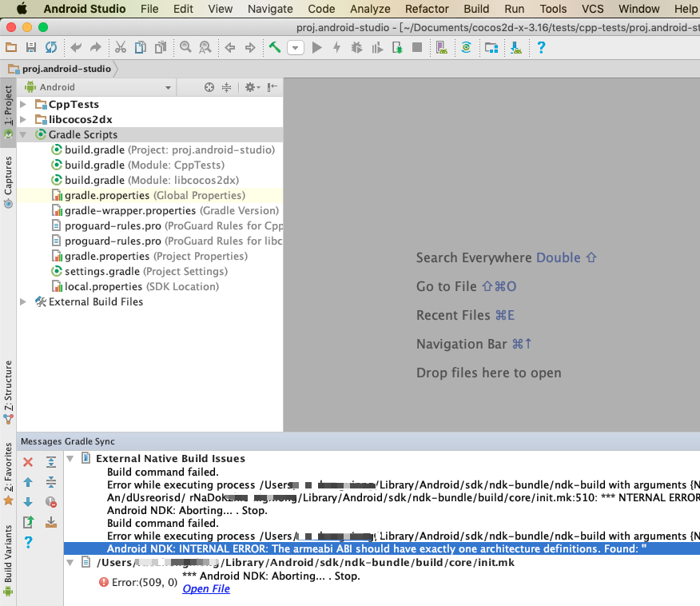Hide the Project panel with the hide icon

(x=272, y=87)
